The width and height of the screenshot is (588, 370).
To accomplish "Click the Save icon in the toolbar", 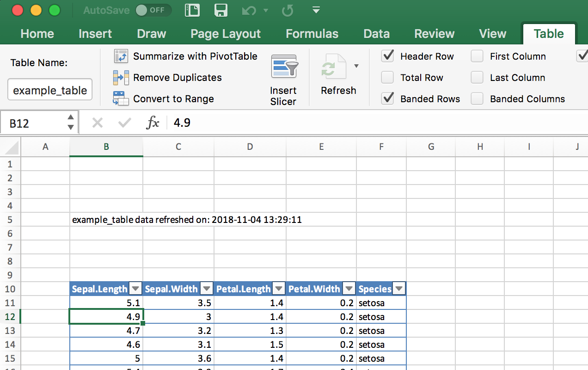I will pyautogui.click(x=220, y=10).
